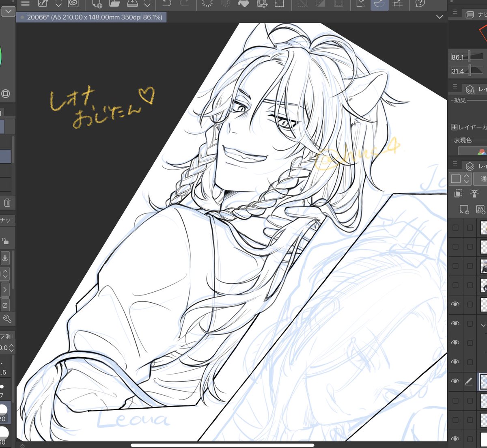Image resolution: width=487 pixels, height=448 pixels.
Task: Open the layer palette hamburger menu
Action: [455, 164]
